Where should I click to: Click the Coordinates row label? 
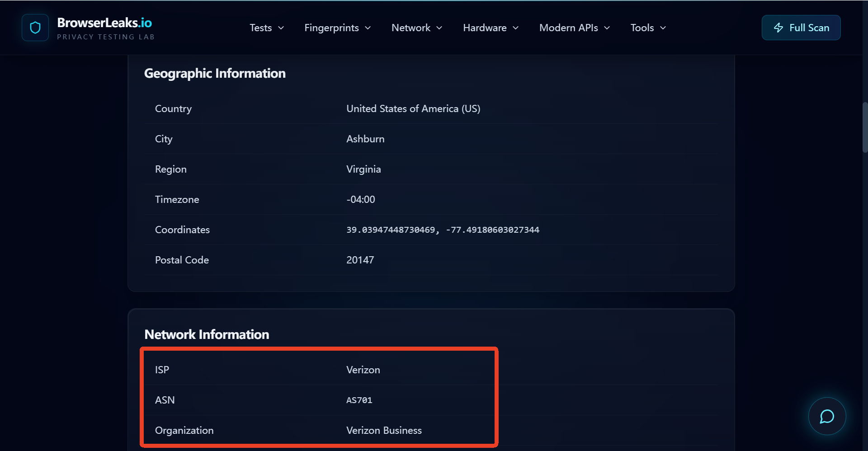pos(182,230)
